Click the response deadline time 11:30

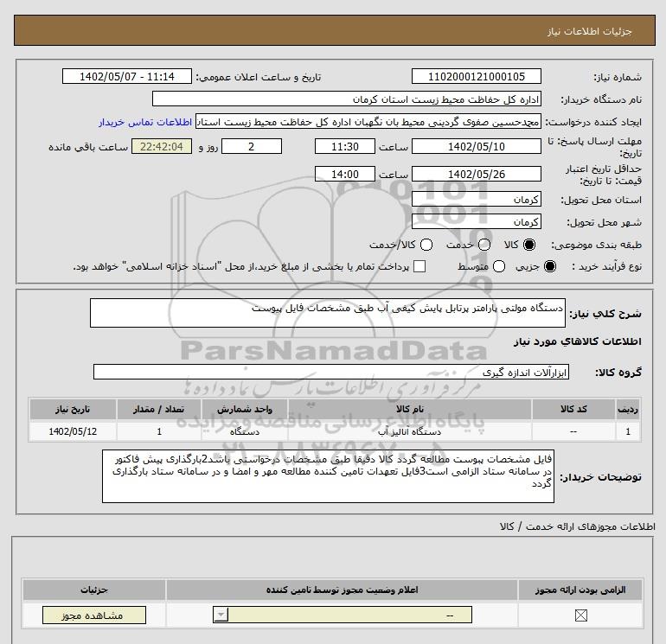click(x=345, y=146)
